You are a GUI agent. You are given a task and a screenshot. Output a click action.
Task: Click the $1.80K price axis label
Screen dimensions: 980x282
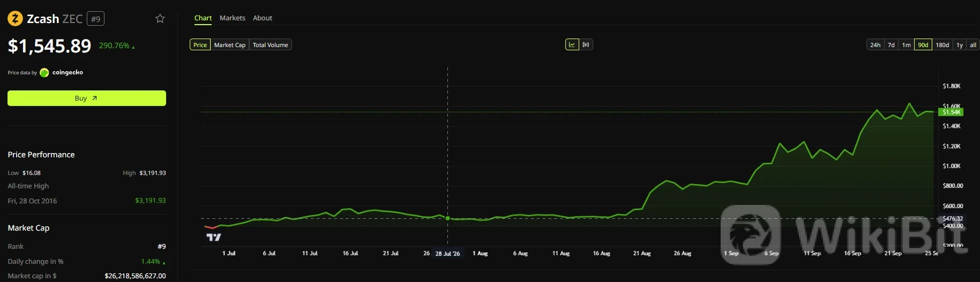click(952, 86)
